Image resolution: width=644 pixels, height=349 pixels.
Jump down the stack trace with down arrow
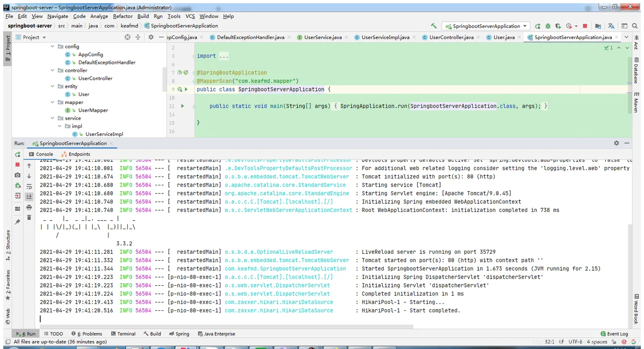point(29,176)
